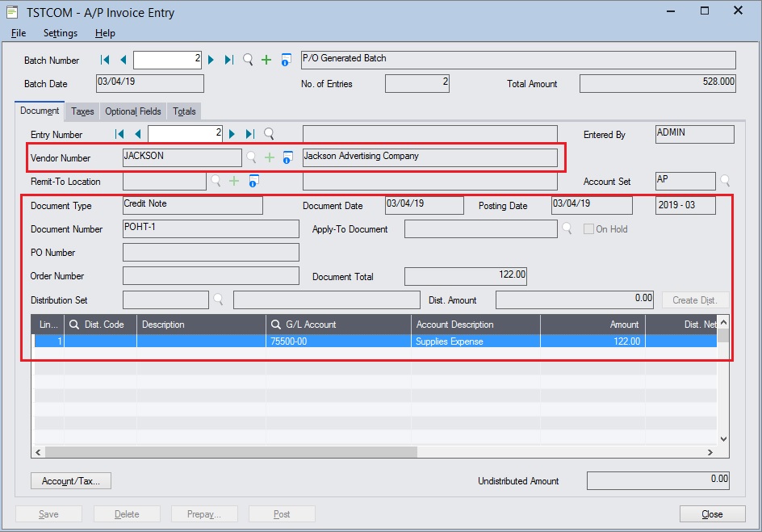
Task: Click the Batch Date field
Action: click(150, 83)
